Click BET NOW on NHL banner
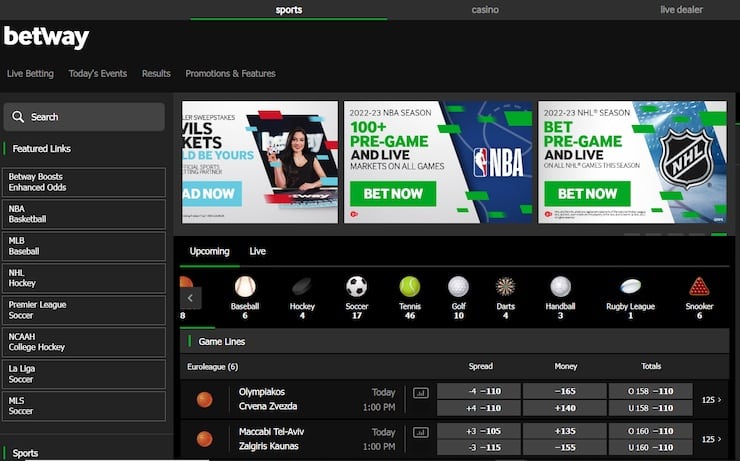This screenshot has width=740, height=461. click(588, 194)
